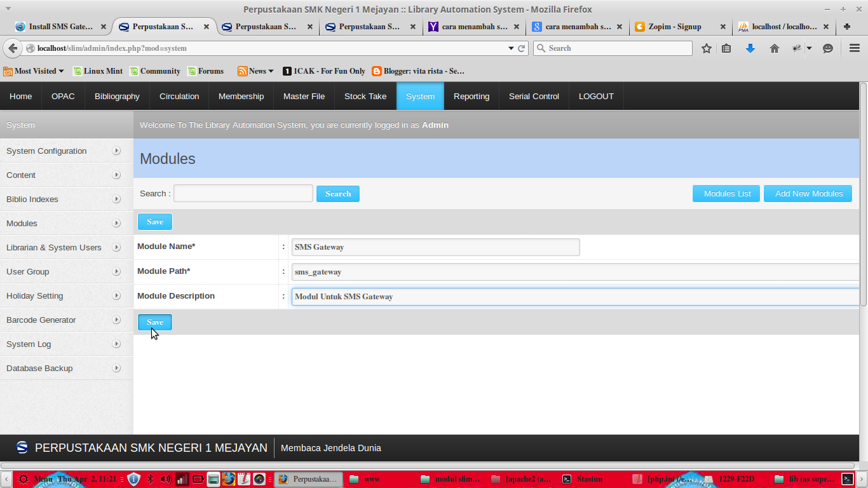
Task: Open System Log sidebar item
Action: pyautogui.click(x=66, y=344)
